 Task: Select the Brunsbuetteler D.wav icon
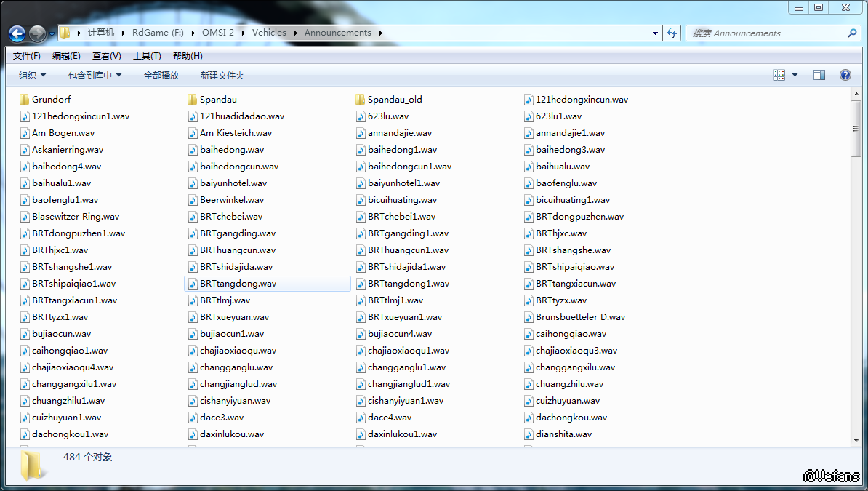[x=528, y=318]
